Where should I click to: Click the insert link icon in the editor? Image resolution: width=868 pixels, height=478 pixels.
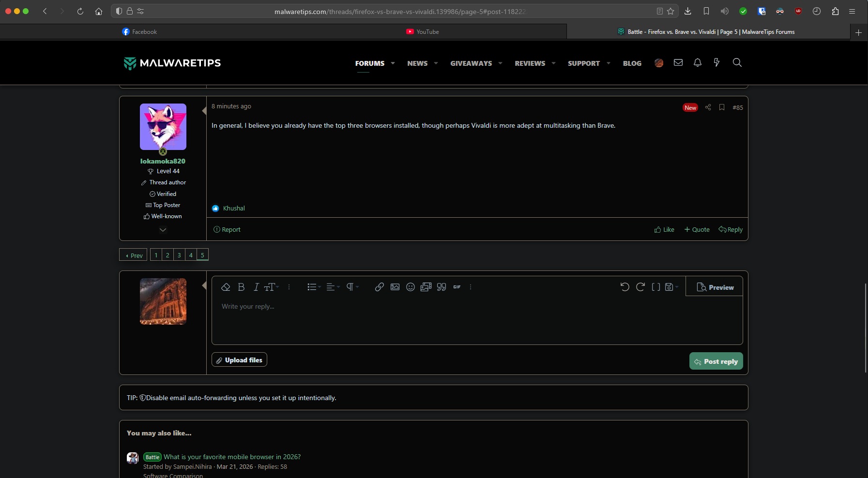pos(380,287)
